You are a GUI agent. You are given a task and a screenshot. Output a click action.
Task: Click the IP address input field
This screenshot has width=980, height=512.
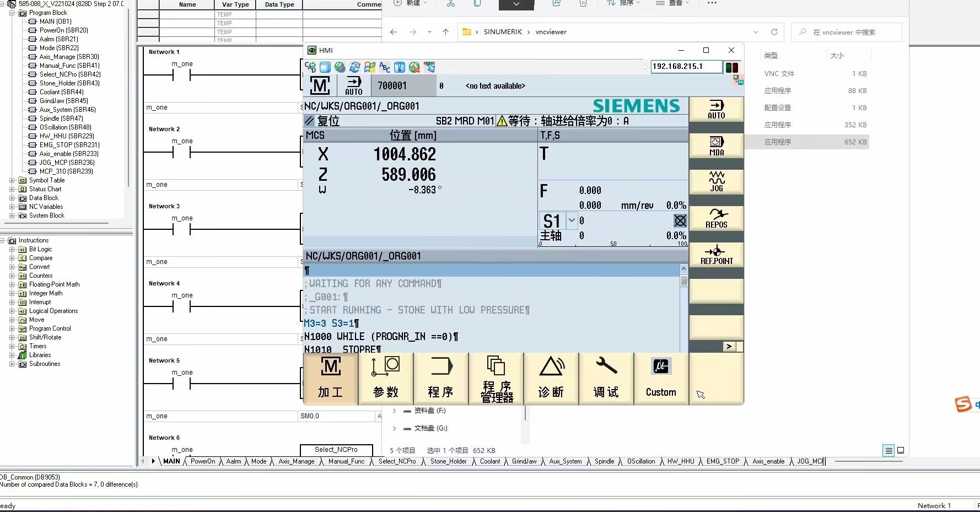click(x=686, y=67)
